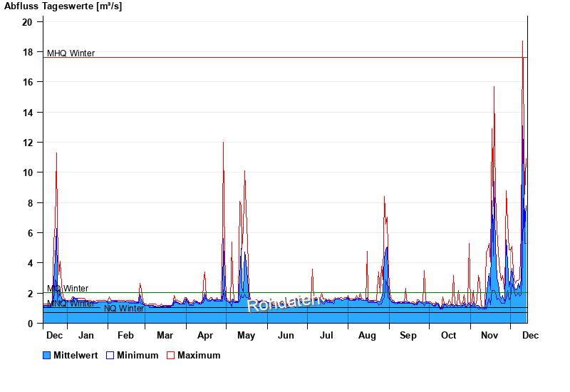Click the Nov month axis label
Image resolution: width=570 pixels, height=392 pixels.
pos(489,335)
